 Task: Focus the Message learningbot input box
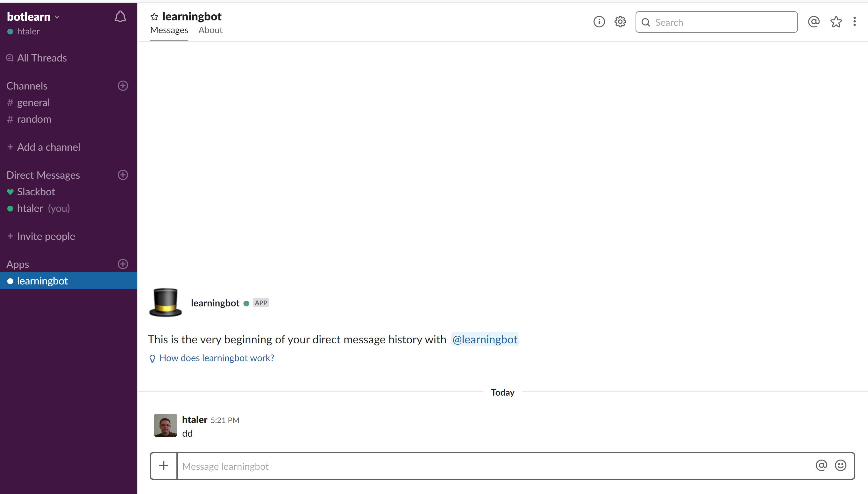point(495,466)
